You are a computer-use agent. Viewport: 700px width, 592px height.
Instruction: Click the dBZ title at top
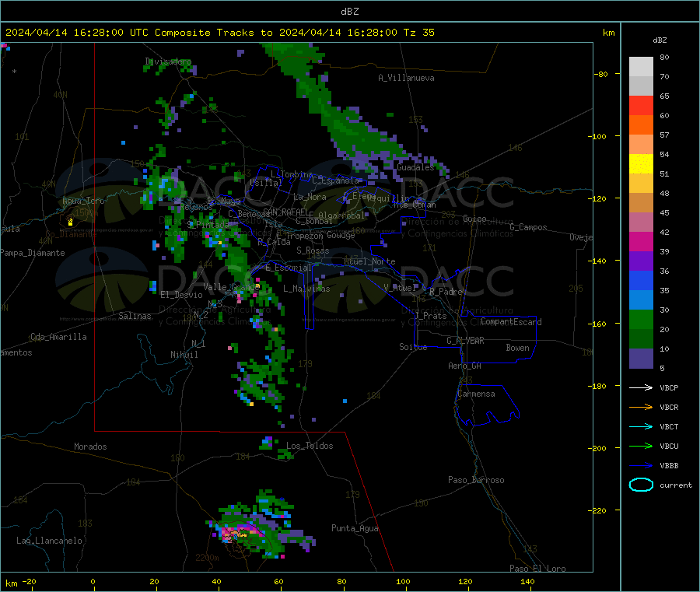coord(349,12)
